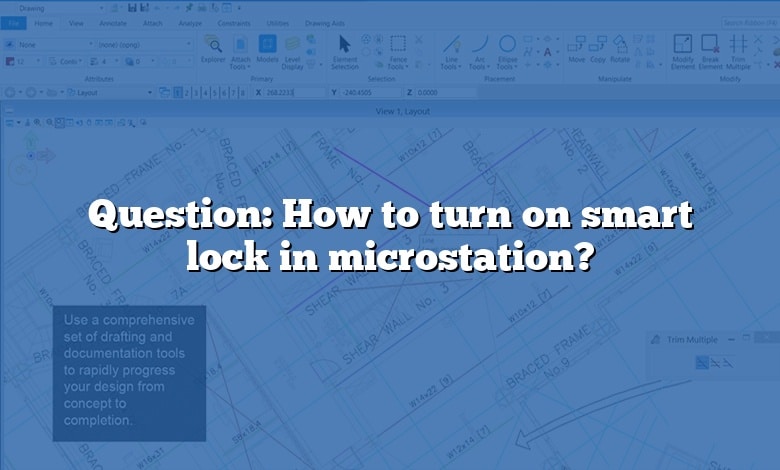Toggle view window 6
Screen dimensions: 780x470
[x=224, y=93]
